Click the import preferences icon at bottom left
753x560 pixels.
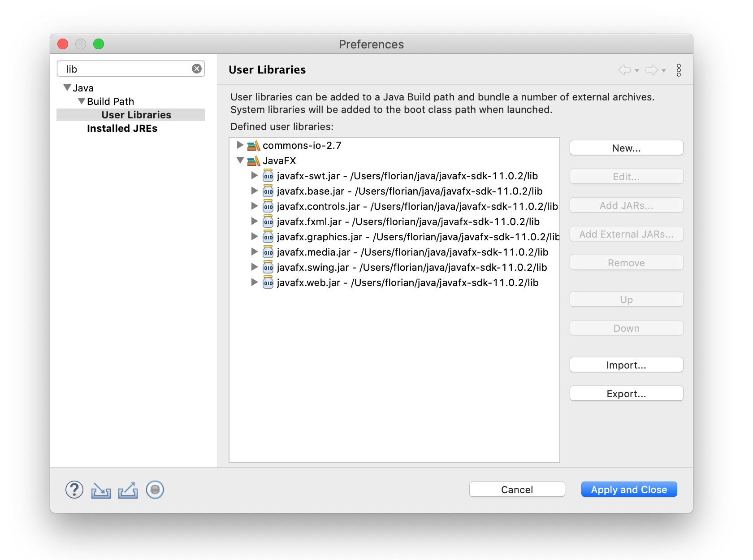[x=101, y=491]
